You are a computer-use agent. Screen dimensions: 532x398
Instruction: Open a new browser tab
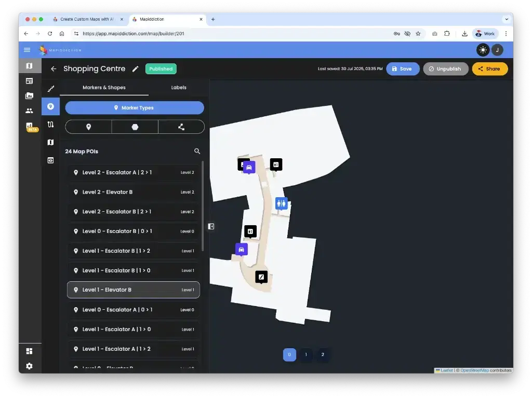(x=213, y=19)
